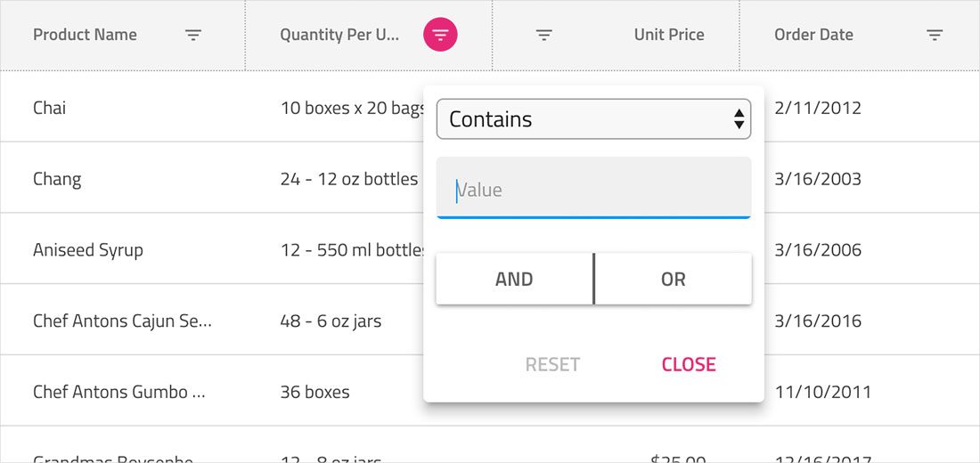The image size is (980, 463).
Task: Select the Aniseed Syrup row
Action: (88, 250)
